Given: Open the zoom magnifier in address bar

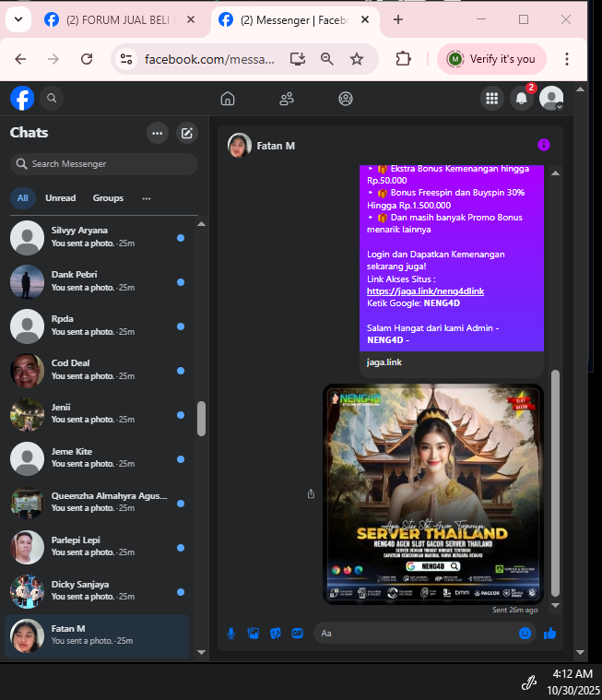Looking at the screenshot, I should 327,59.
